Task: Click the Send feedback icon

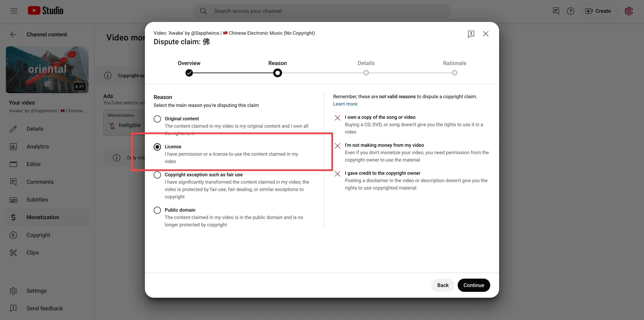Action: coord(13,308)
